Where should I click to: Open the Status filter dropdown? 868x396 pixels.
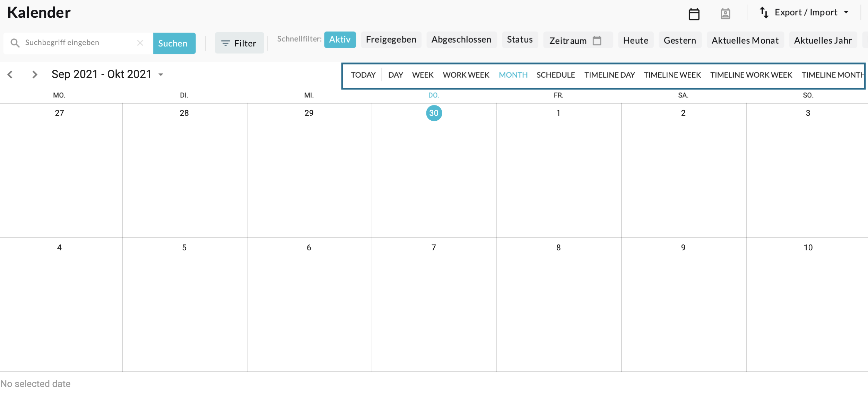(x=520, y=40)
